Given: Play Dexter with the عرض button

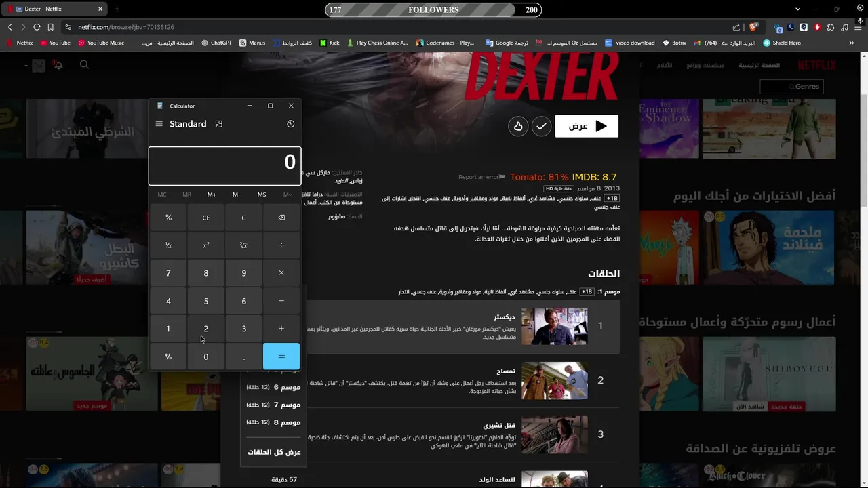Looking at the screenshot, I should click(x=587, y=126).
